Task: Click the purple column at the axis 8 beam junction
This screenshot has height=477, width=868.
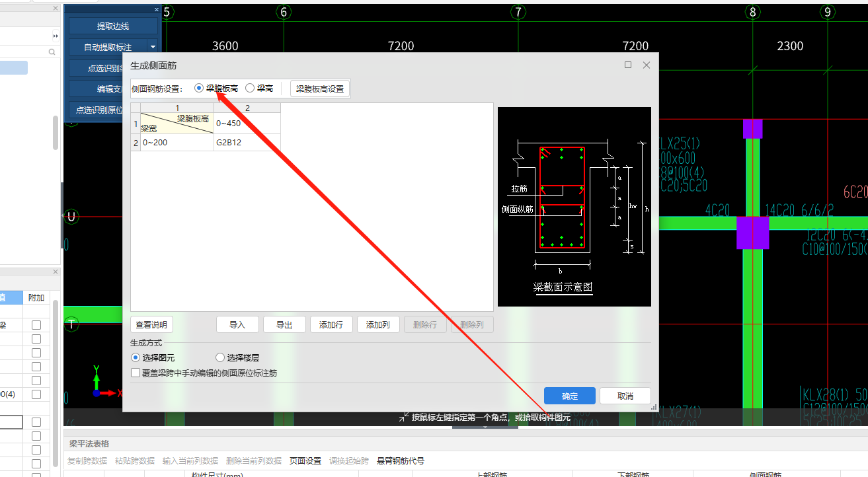Action: coord(752,233)
